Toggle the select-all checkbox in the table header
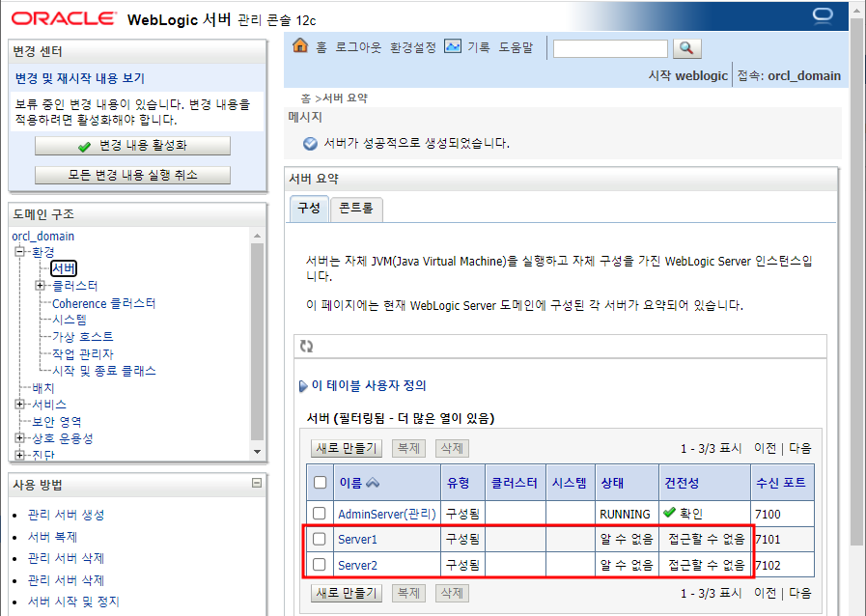This screenshot has height=616, width=866. click(x=320, y=483)
